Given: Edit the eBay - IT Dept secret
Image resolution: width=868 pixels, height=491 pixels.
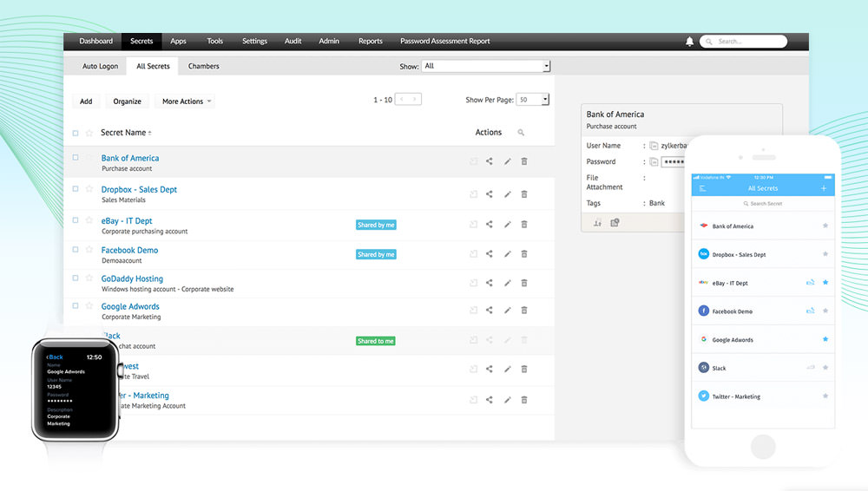Looking at the screenshot, I should pos(507,224).
